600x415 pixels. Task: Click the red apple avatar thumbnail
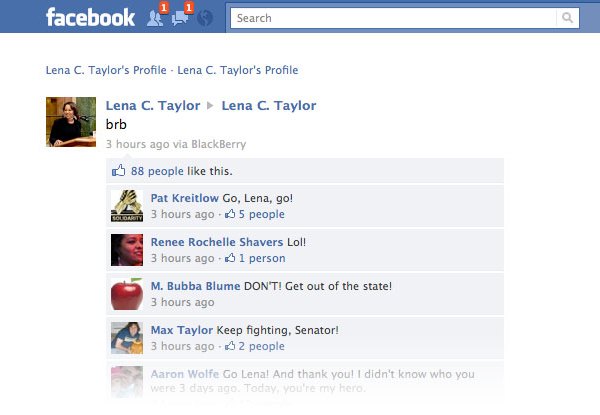(127, 294)
